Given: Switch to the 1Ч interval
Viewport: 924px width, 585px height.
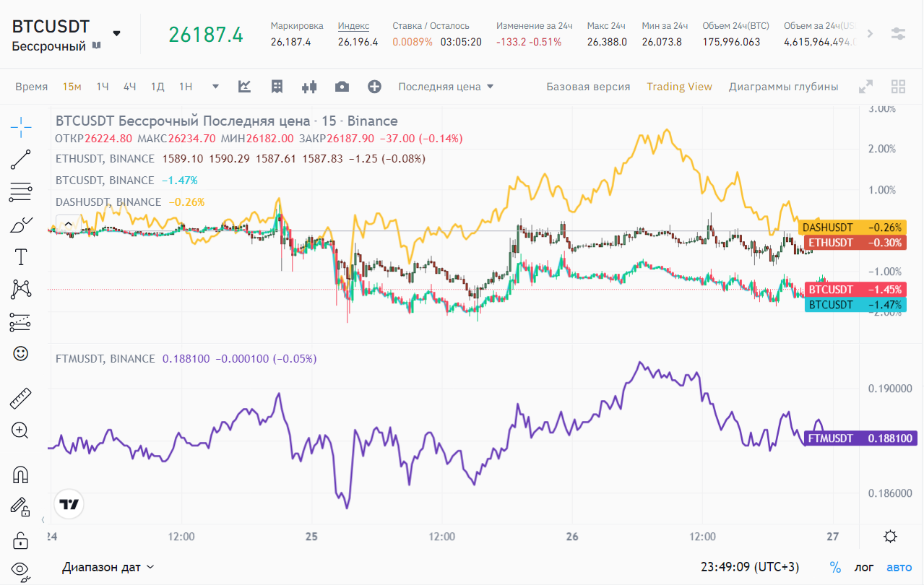Looking at the screenshot, I should (x=103, y=87).
